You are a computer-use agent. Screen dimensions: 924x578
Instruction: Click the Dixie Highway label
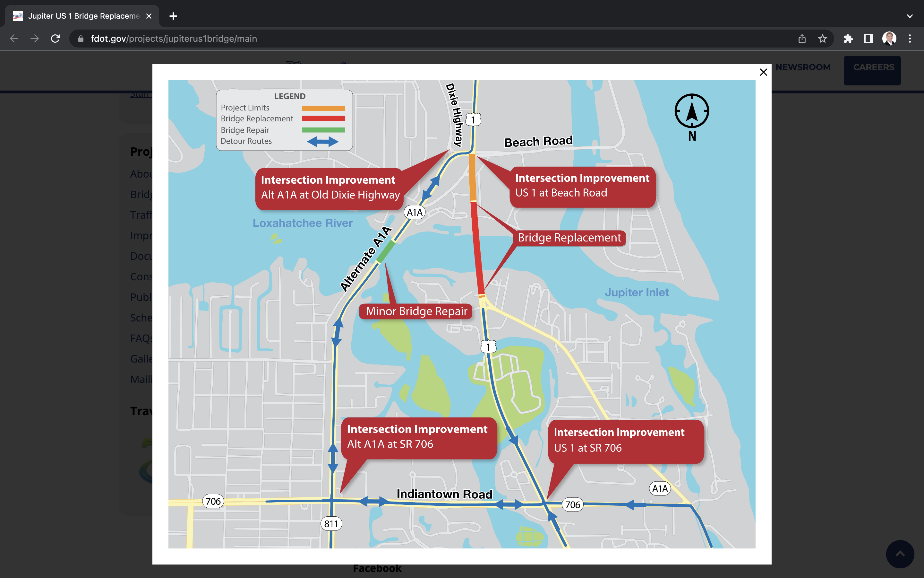(x=454, y=115)
